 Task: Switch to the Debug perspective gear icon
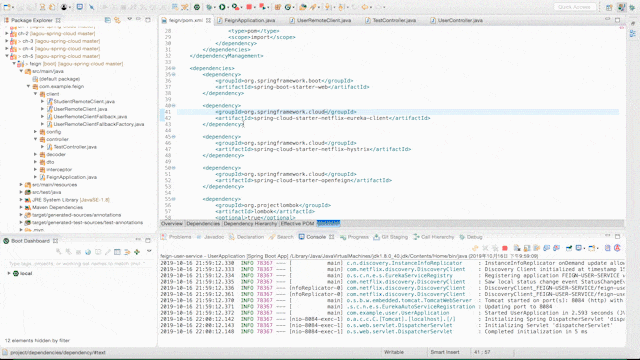pos(632,7)
